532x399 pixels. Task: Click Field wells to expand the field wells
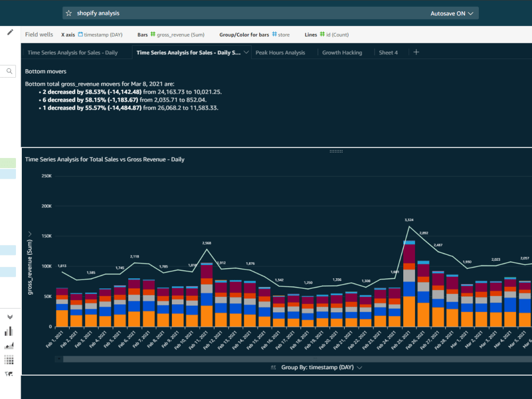point(38,34)
